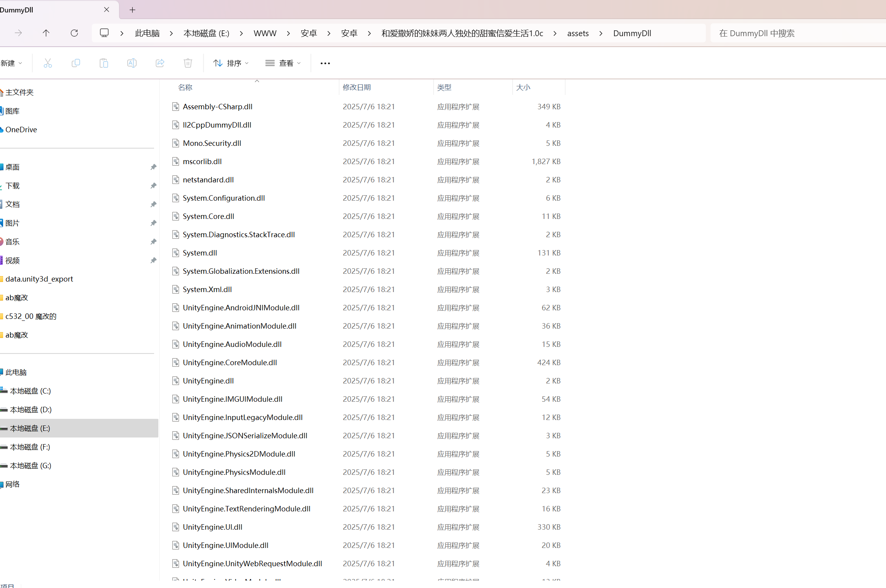The image size is (886, 588).
Task: Expand chevron after game folder name breadcrumb
Action: 555,33
